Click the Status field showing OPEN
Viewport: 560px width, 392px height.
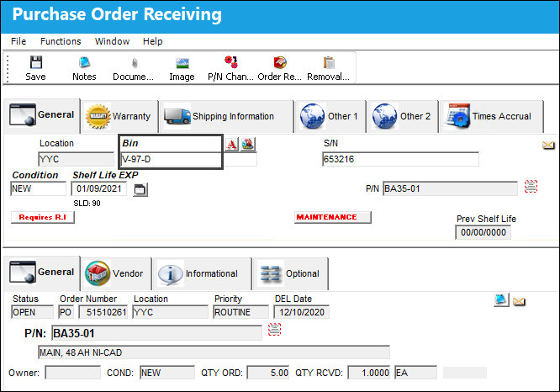[x=32, y=312]
